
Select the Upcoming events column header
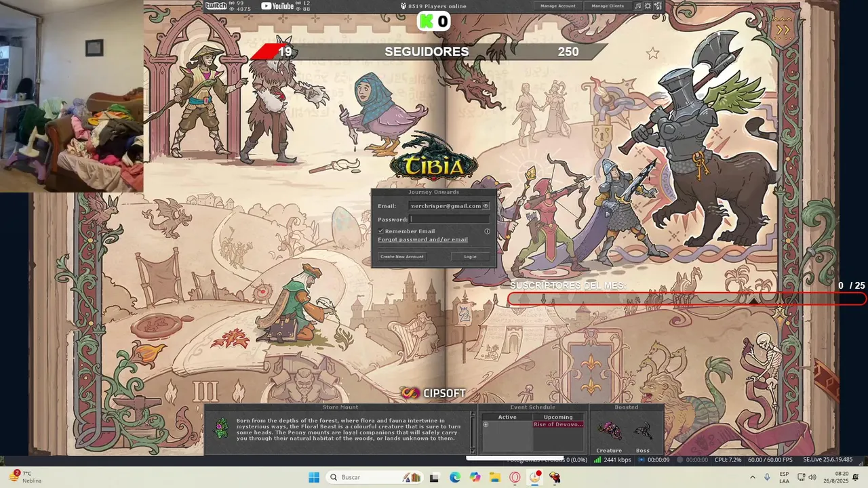point(558,417)
